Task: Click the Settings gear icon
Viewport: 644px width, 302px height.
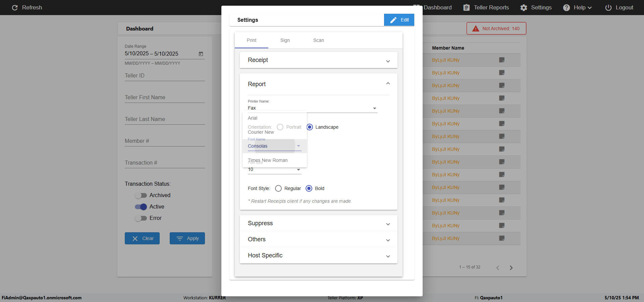Action: pos(524,7)
